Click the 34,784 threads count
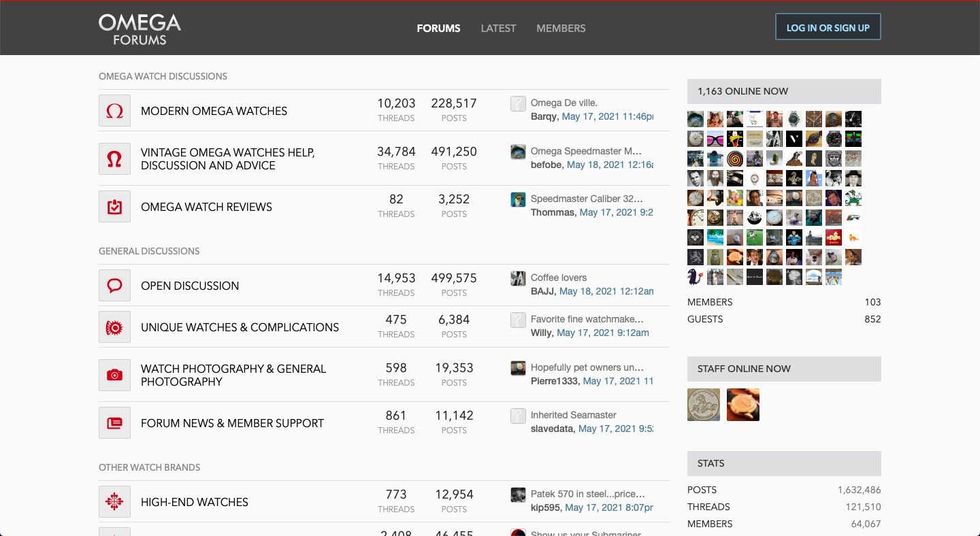Image resolution: width=980 pixels, height=536 pixels. coord(396,152)
